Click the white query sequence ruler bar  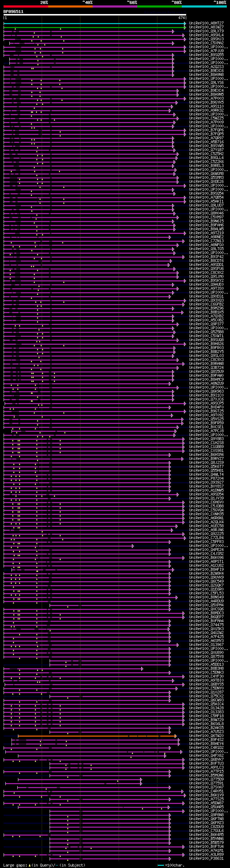tap(95, 15)
